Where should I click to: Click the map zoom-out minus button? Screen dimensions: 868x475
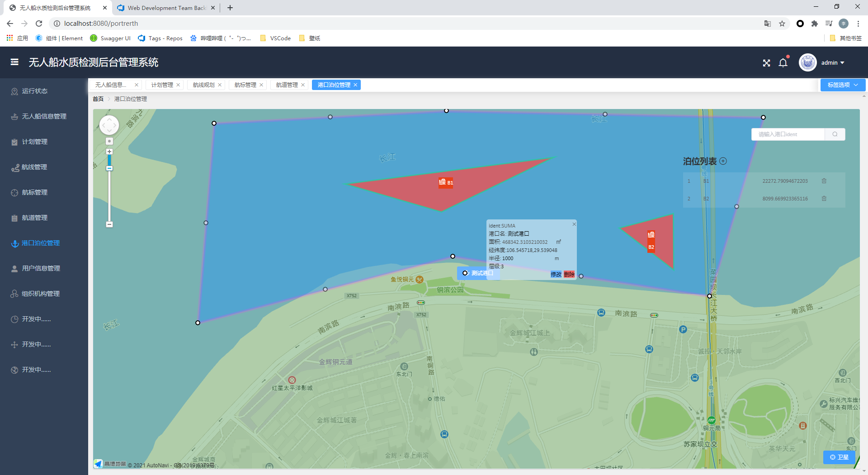[109, 224]
